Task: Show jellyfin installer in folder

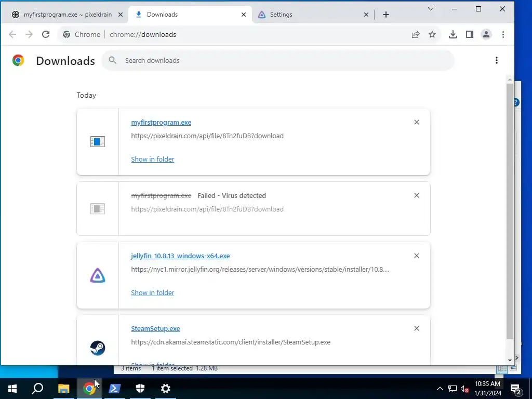Action: click(153, 292)
